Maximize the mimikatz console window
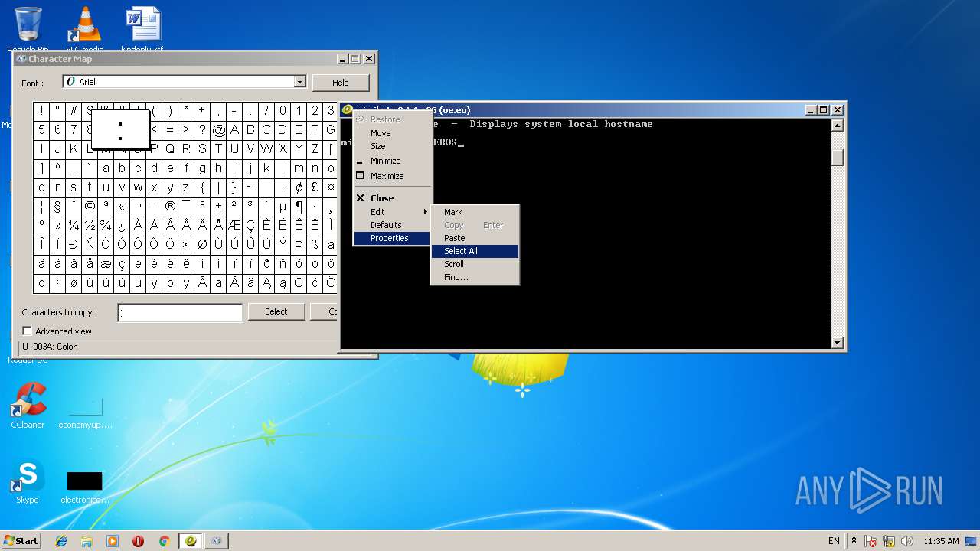The width and height of the screenshot is (980, 551). coord(824,110)
